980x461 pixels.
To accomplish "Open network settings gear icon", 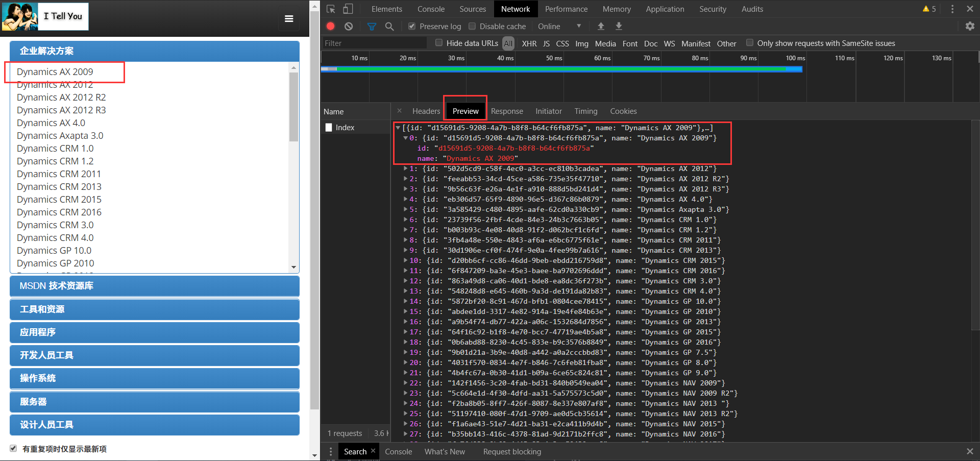I will click(970, 26).
